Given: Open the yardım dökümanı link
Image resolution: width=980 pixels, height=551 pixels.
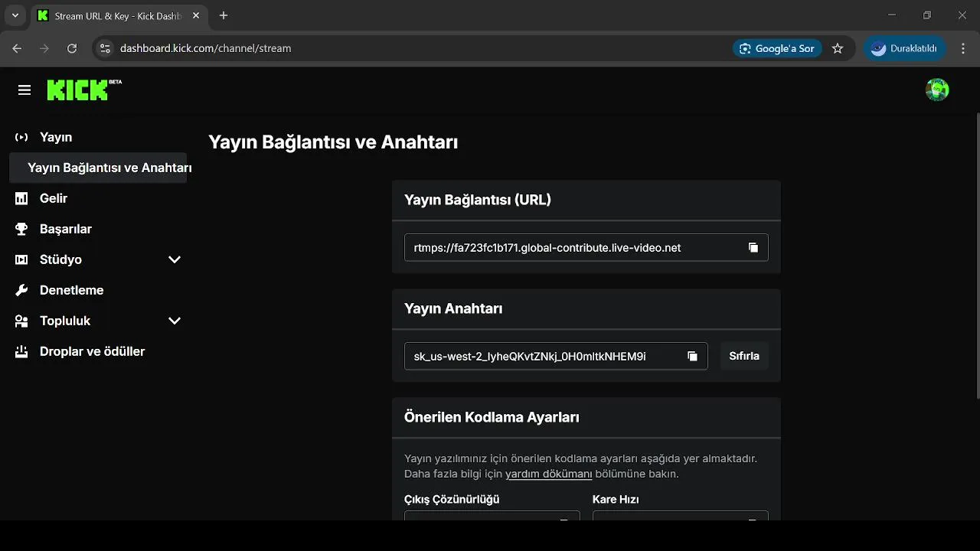Looking at the screenshot, I should pyautogui.click(x=548, y=474).
